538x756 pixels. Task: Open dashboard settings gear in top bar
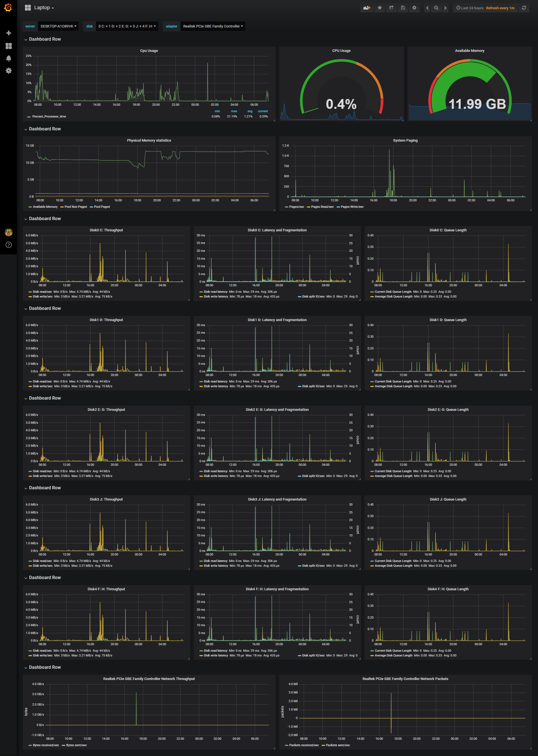point(414,8)
